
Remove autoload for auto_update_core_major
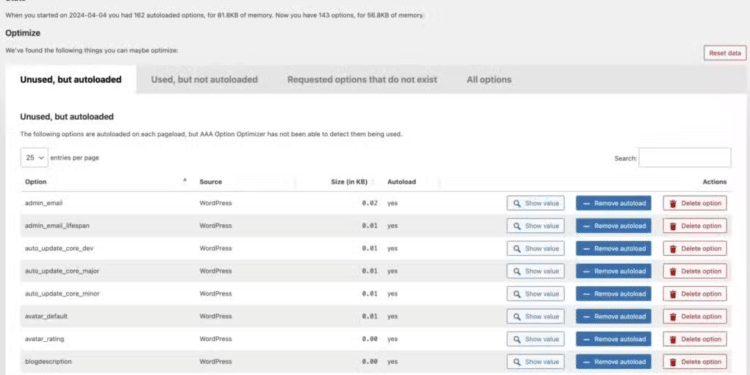614,271
